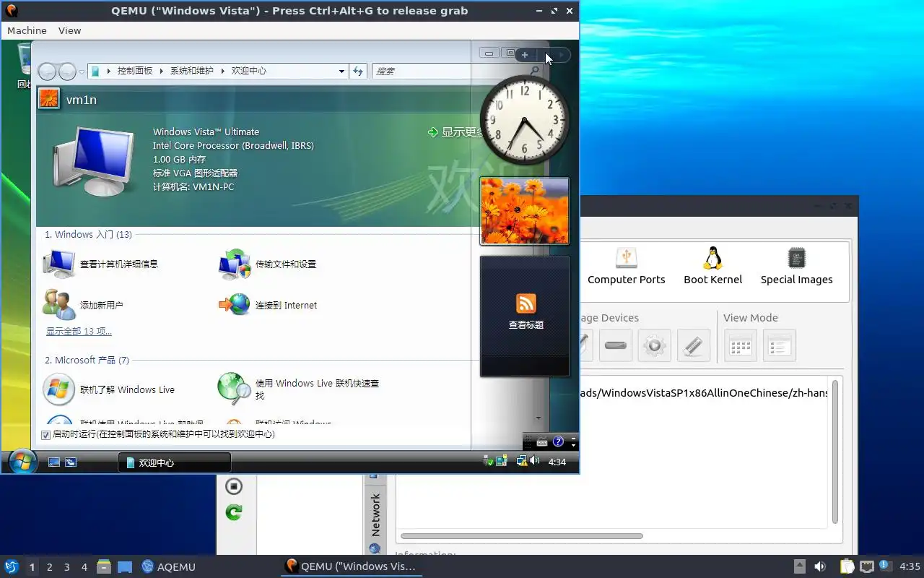Click the Vista network tray icon
This screenshot has width=924, height=578.
coord(521,461)
